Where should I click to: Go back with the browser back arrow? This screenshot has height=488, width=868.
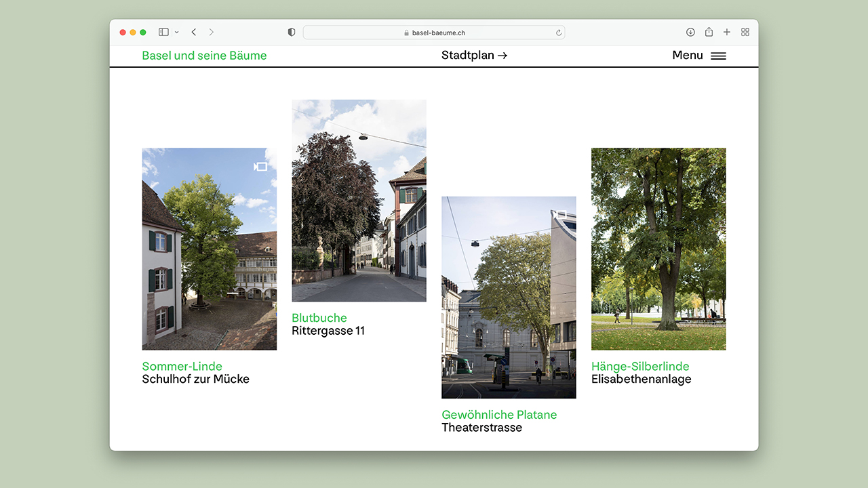coord(194,32)
